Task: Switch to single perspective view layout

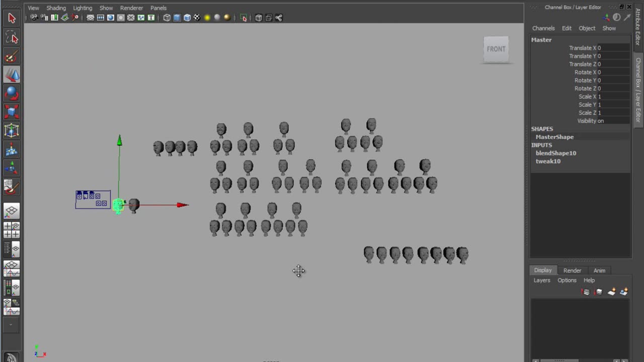Action: coord(12,211)
